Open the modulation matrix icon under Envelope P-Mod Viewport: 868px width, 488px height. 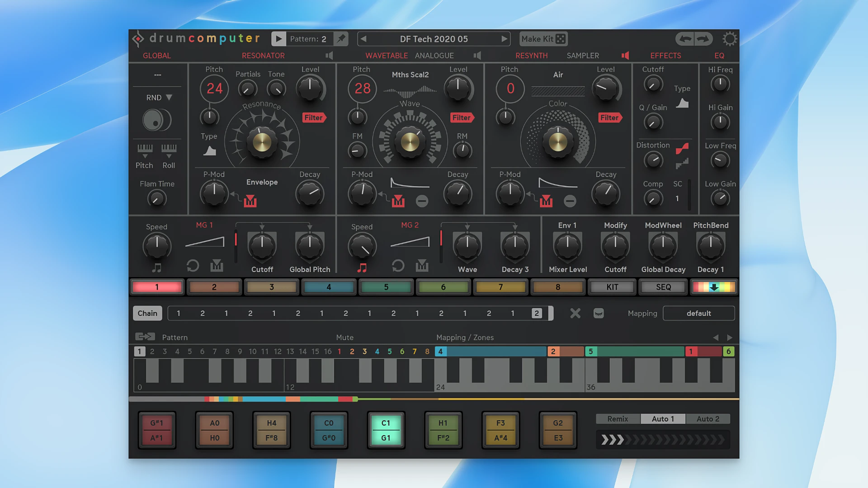(250, 202)
